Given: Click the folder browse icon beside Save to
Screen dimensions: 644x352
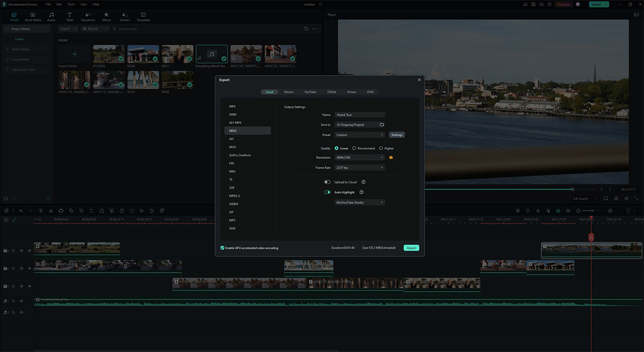Looking at the screenshot, I should (x=382, y=125).
